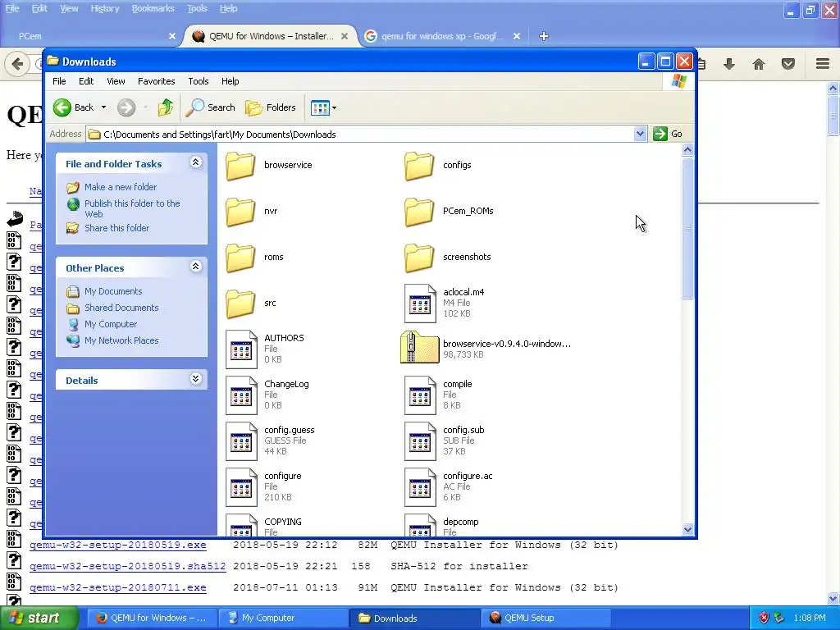The width and height of the screenshot is (840, 630).
Task: Click Publish this folder to the Web
Action: (x=132, y=208)
